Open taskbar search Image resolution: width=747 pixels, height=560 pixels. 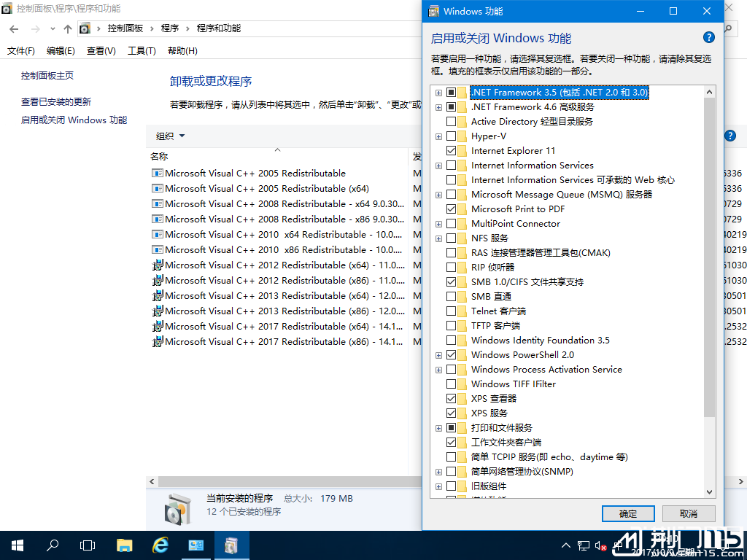click(53, 545)
